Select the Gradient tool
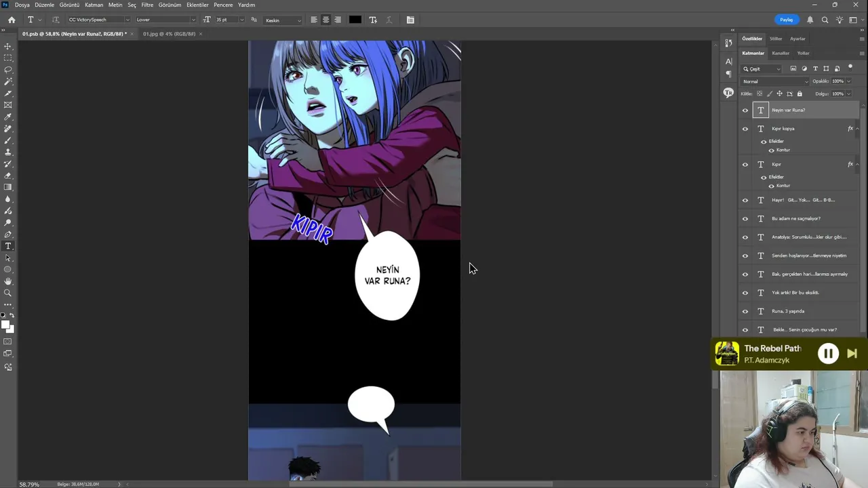This screenshot has width=868, height=488. click(x=8, y=187)
